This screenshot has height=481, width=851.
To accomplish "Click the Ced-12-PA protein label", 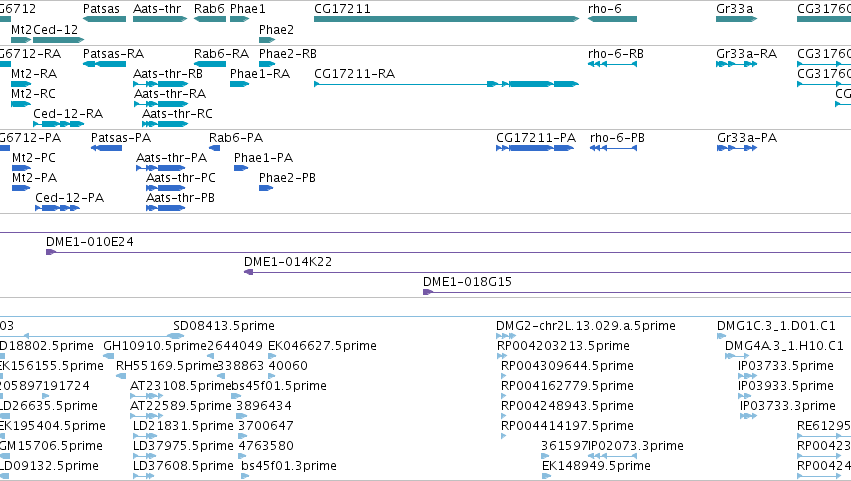I will pos(69,198).
